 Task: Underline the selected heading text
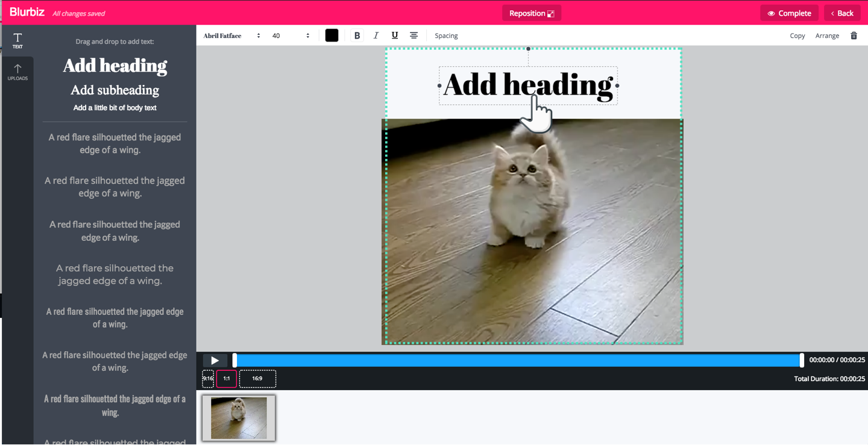tap(395, 36)
